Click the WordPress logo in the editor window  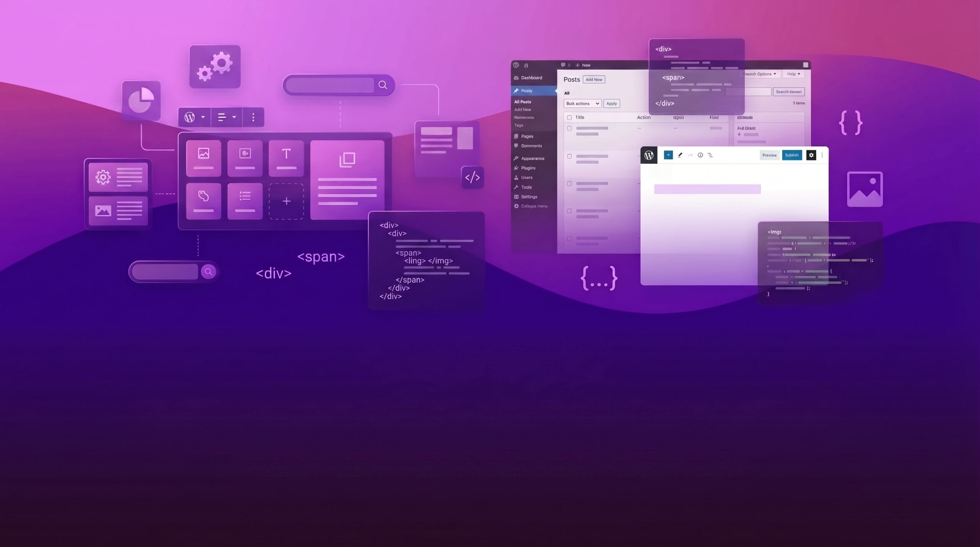click(649, 155)
